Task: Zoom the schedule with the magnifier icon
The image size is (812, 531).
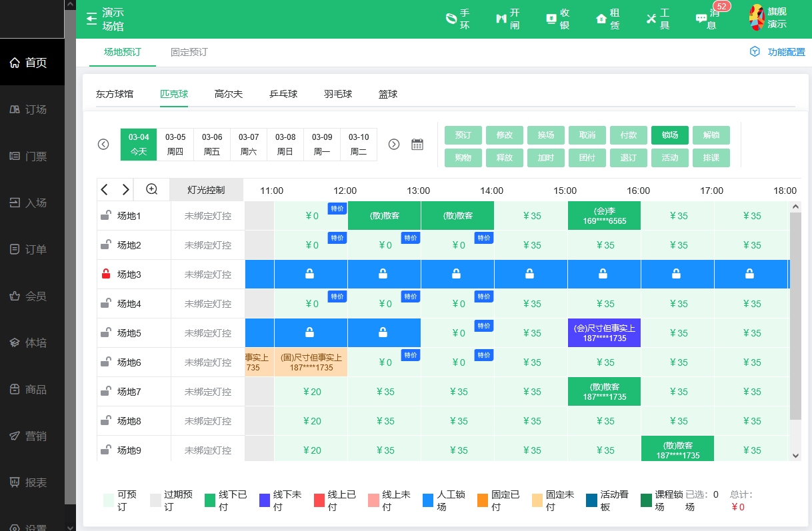Action: [151, 189]
